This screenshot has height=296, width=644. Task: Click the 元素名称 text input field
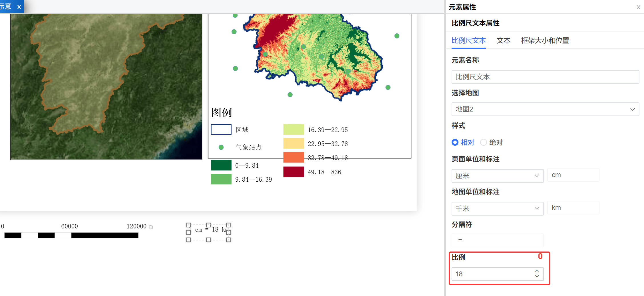[545, 77]
